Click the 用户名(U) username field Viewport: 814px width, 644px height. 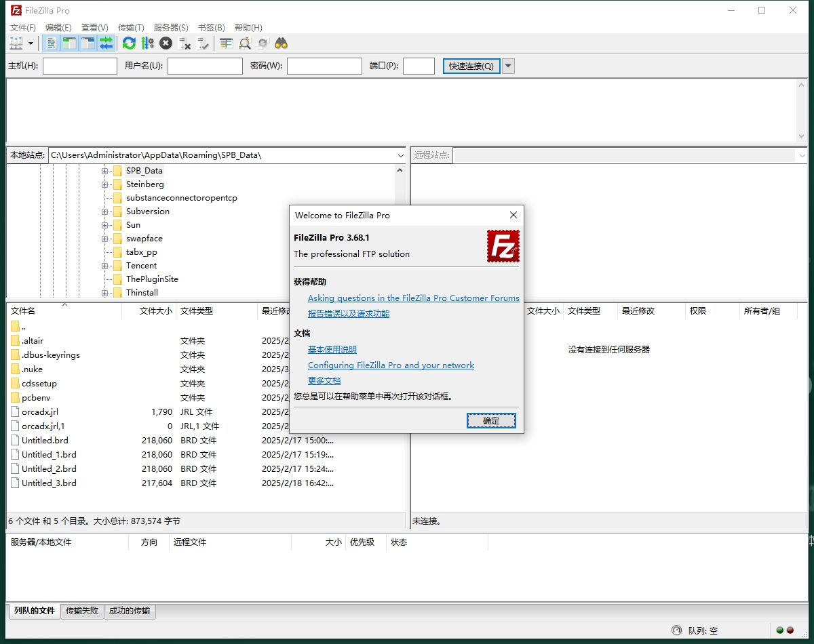pyautogui.click(x=205, y=66)
